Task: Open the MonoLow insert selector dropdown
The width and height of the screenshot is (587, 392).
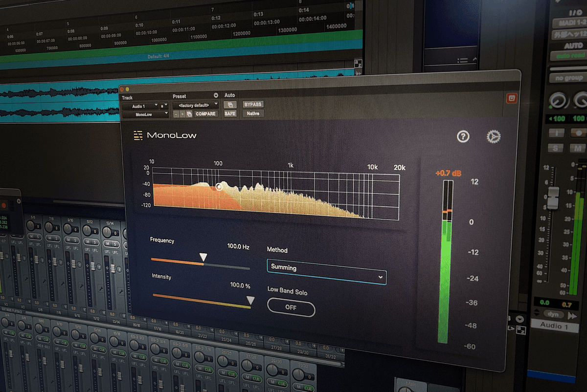Action: pos(145,114)
